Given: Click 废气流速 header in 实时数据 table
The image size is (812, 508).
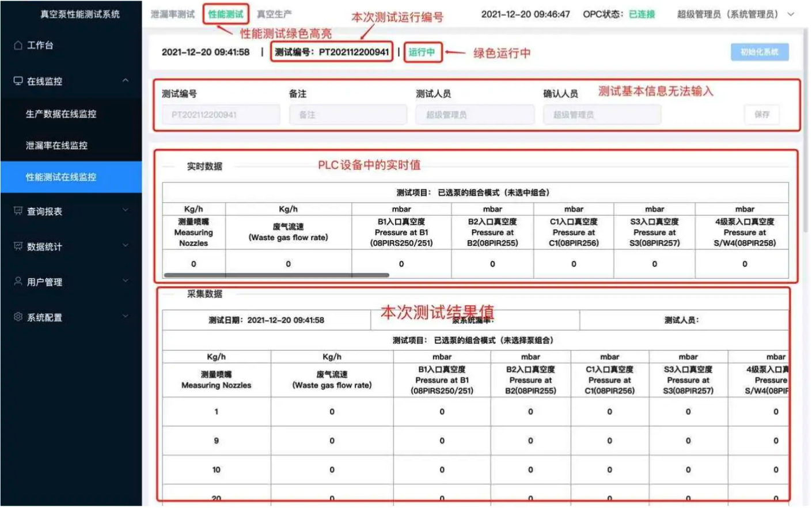Looking at the screenshot, I should coord(288,232).
